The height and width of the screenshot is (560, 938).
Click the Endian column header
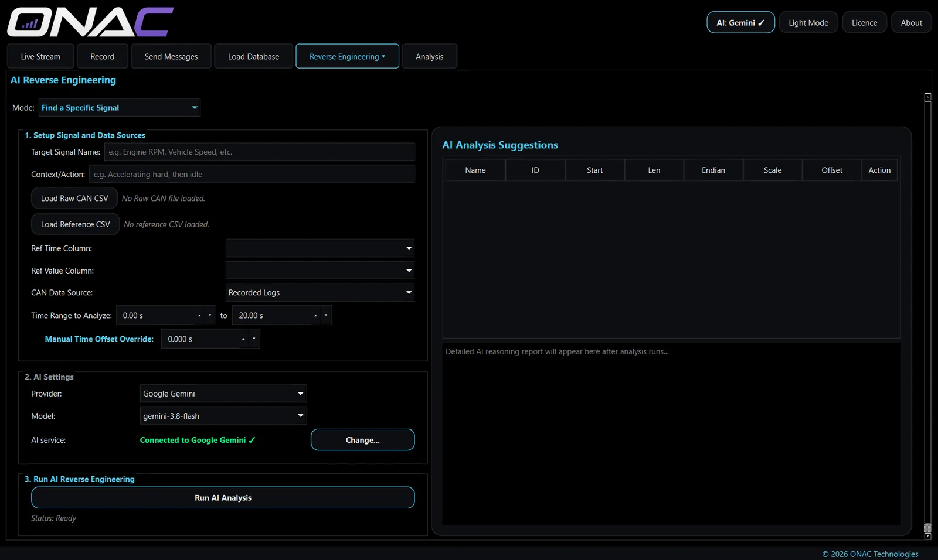coord(713,170)
